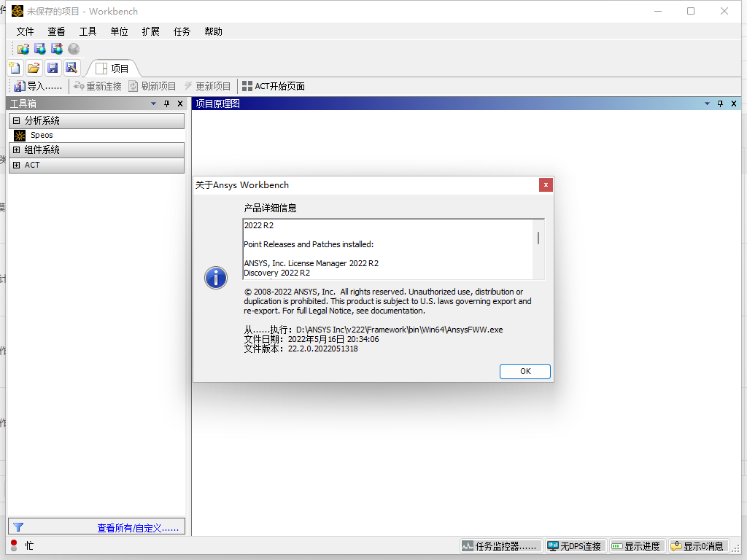
Task: Click the 显示0消息 messages button
Action: [698, 545]
